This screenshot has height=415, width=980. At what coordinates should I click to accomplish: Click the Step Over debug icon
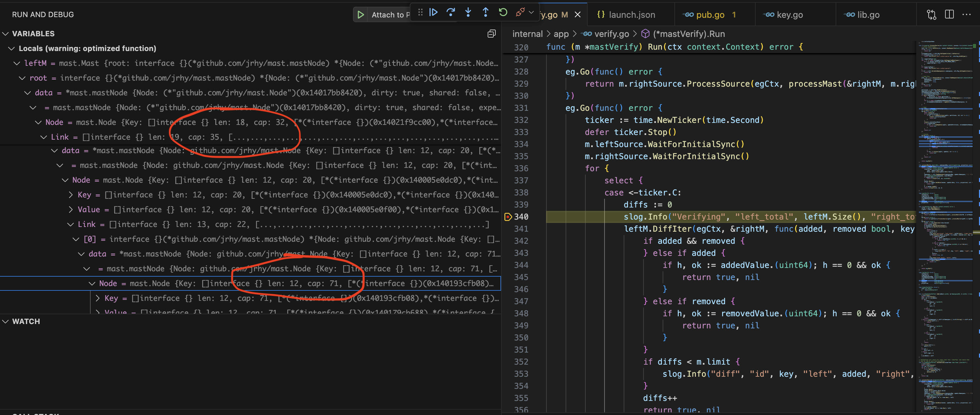coord(451,12)
